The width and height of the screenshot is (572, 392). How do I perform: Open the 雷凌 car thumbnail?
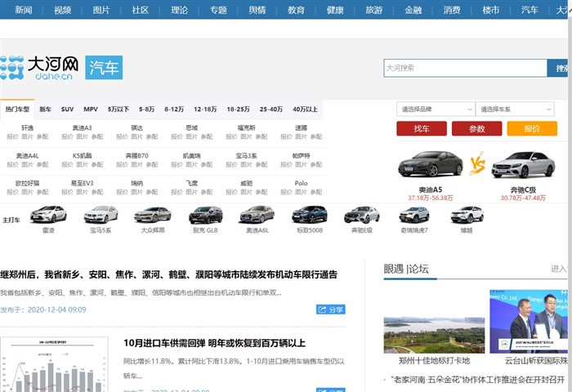click(x=48, y=215)
